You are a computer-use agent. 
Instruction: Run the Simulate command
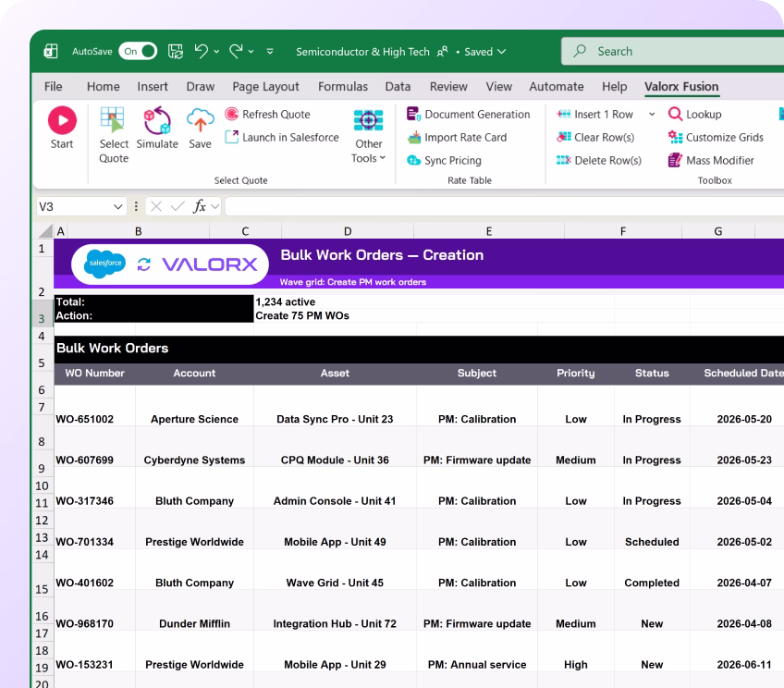(157, 128)
